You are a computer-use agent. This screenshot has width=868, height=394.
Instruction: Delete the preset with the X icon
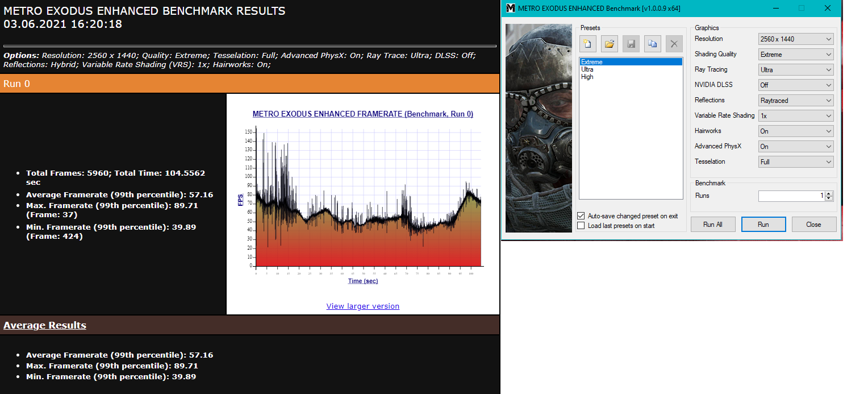(674, 43)
